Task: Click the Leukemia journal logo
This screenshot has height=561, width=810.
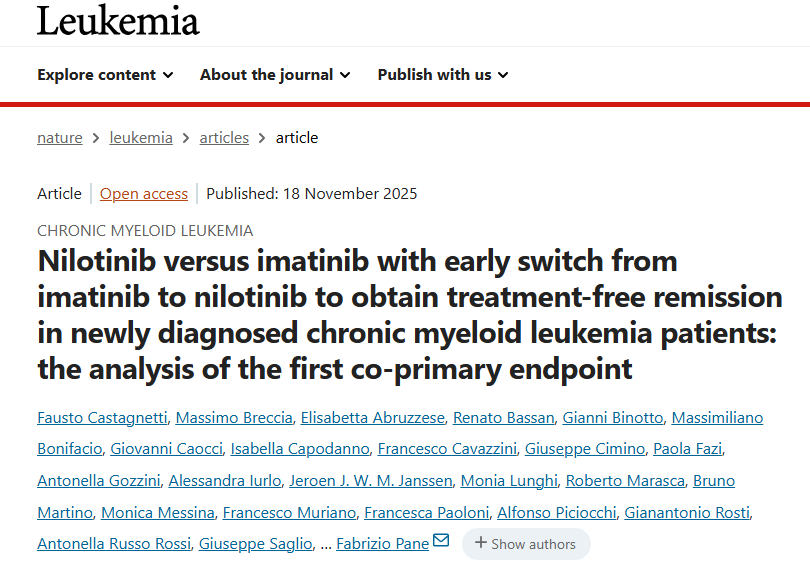Action: 118,21
